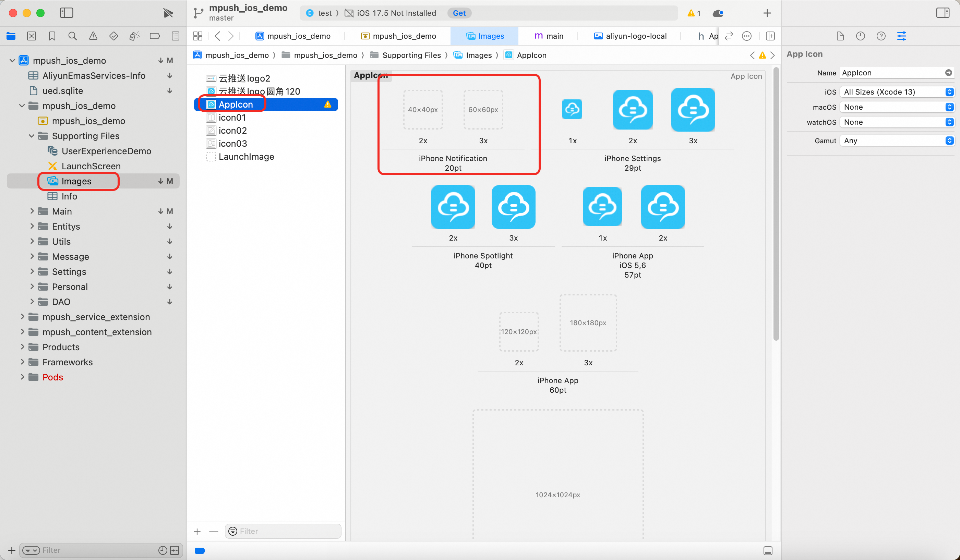Viewport: 960px width, 560px height.
Task: Click the Xcode Cloud status icon
Action: tap(718, 13)
